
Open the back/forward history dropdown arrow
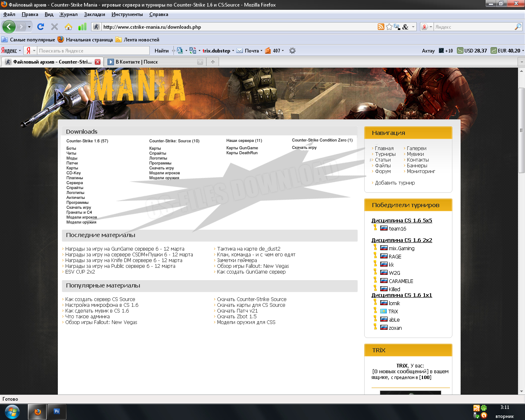29,27
